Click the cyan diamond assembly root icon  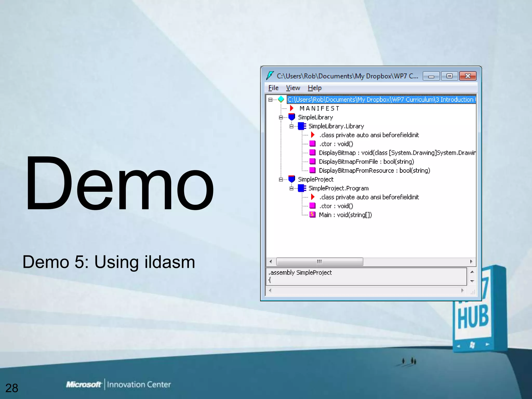281,99
